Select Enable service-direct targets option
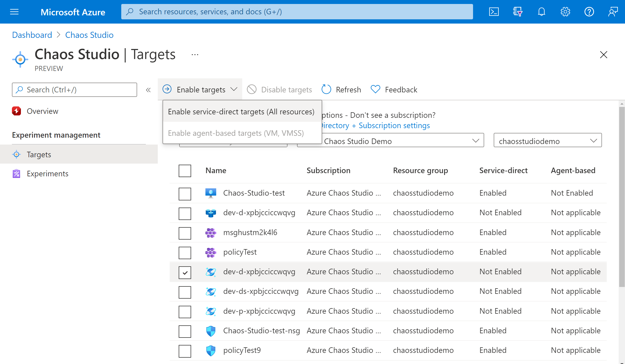Screen dimensions: 625x364 click(241, 111)
